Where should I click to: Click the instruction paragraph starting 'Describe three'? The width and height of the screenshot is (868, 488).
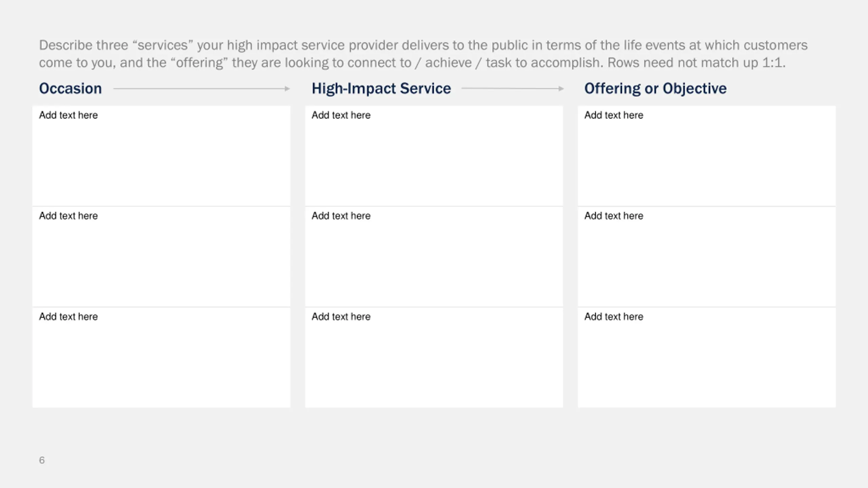point(423,54)
